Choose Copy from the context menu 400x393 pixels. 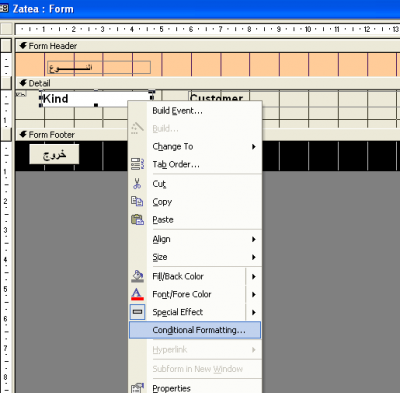point(195,202)
